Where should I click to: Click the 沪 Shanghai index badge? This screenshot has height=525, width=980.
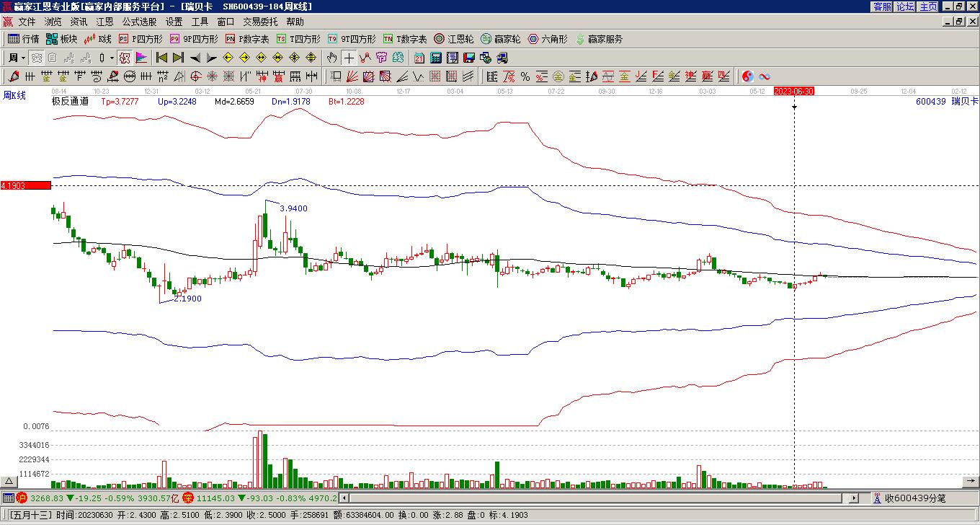coord(22,498)
